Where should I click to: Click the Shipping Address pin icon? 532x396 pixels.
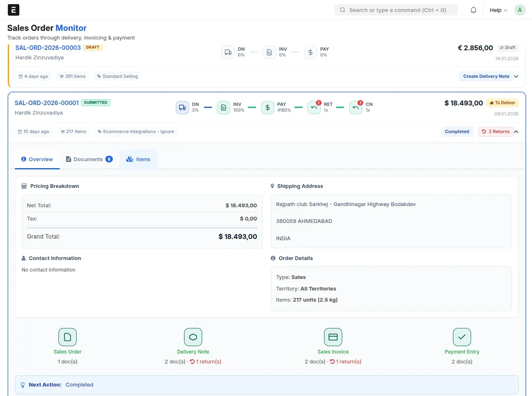(272, 186)
